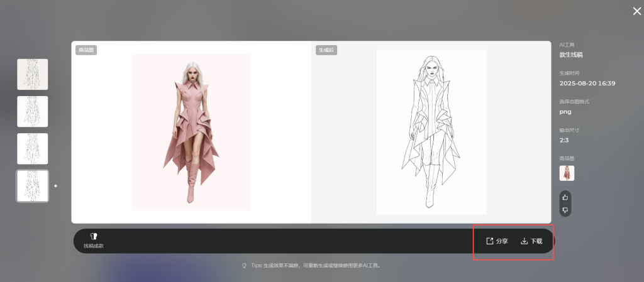
Task: Click the 商品图 label tag on left image
Action: pyautogui.click(x=86, y=50)
